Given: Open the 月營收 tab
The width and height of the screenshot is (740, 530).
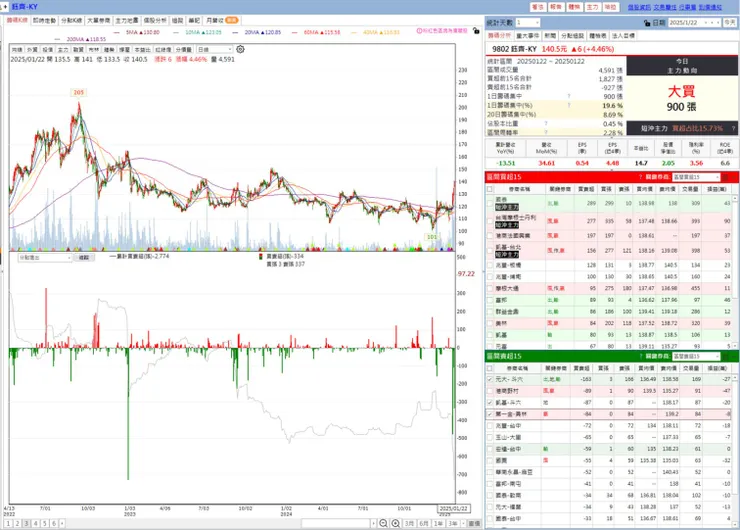Looking at the screenshot, I should pos(221,20).
